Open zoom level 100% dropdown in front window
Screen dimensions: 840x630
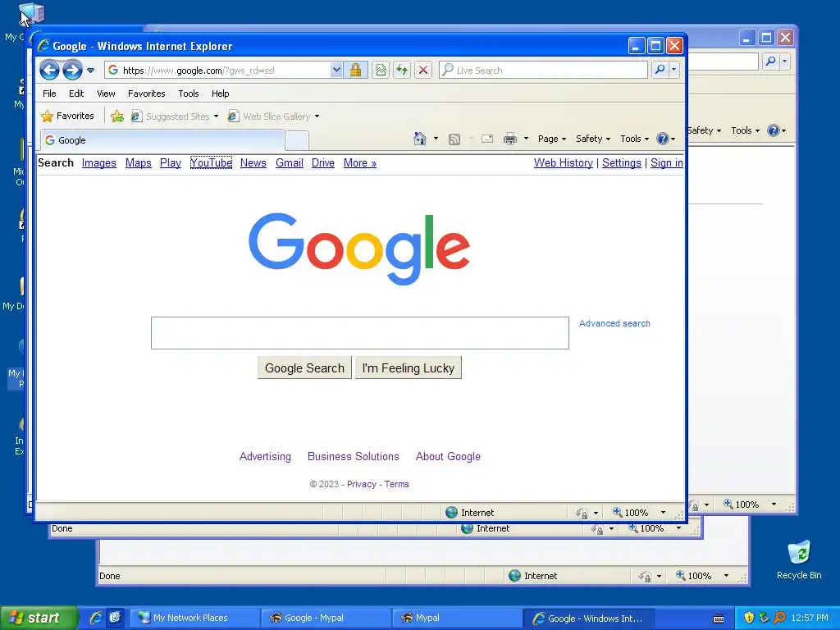[663, 513]
